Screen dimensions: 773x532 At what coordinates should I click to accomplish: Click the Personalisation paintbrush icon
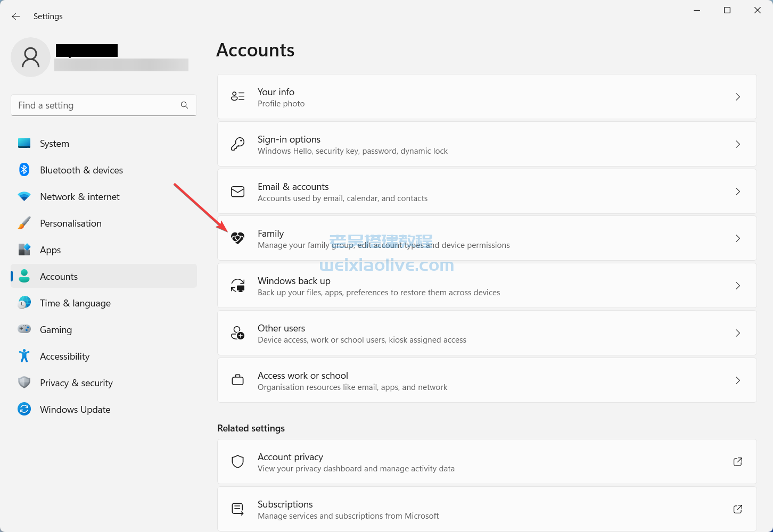(x=24, y=223)
